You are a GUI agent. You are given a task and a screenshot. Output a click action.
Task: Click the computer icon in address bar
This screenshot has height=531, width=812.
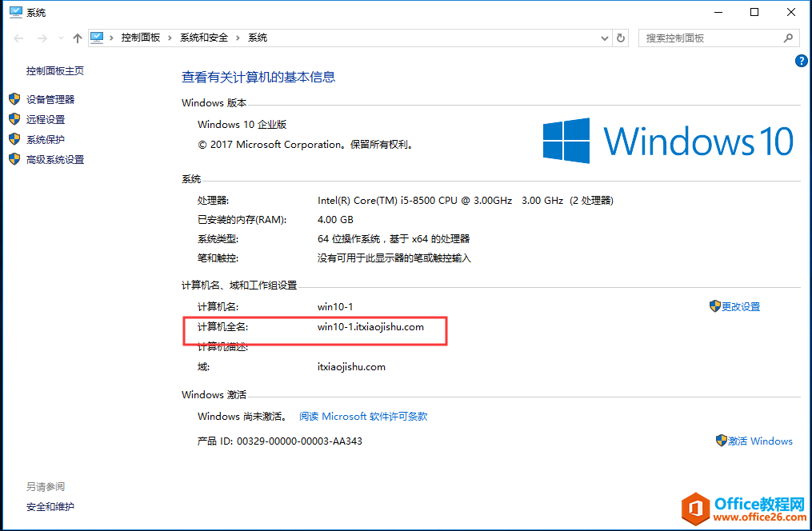click(97, 38)
